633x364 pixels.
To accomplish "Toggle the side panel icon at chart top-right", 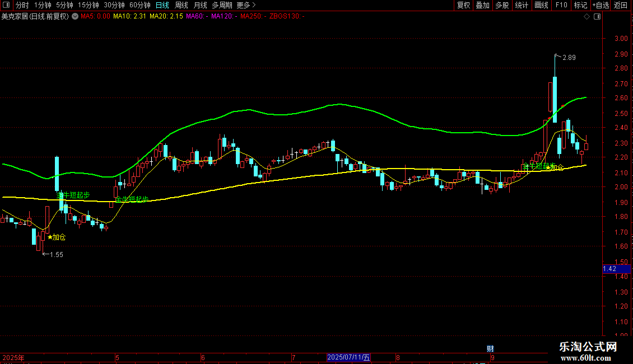I will [597, 17].
